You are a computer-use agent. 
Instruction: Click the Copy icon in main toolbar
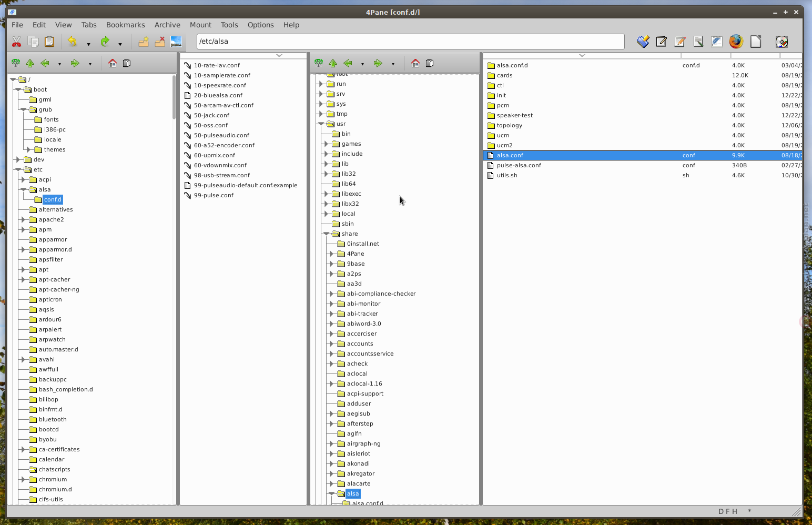click(33, 42)
